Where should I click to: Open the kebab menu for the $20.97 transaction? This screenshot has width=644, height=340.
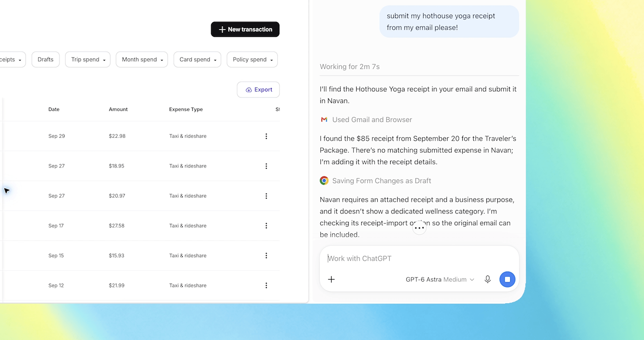(x=266, y=196)
